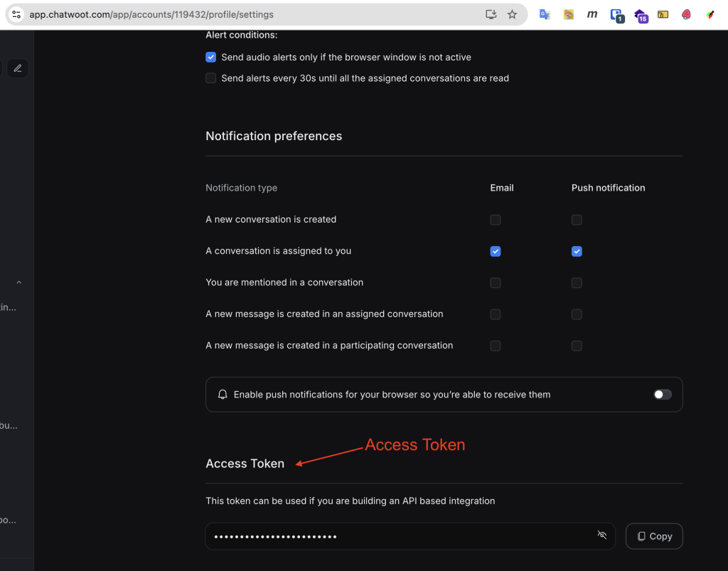Uncheck Push notification for conversation assigned to you
The width and height of the screenshot is (728, 571).
[577, 251]
